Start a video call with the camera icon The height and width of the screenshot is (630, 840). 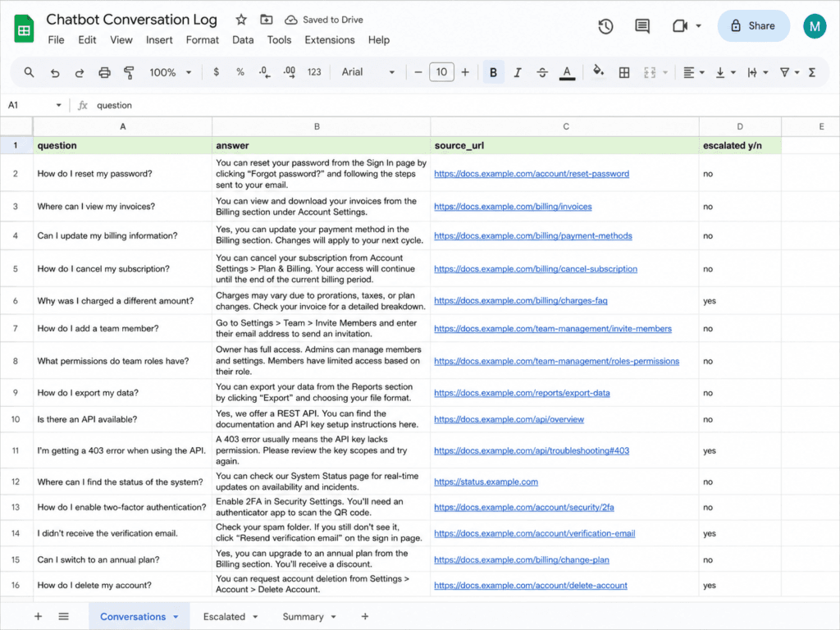coord(680,25)
